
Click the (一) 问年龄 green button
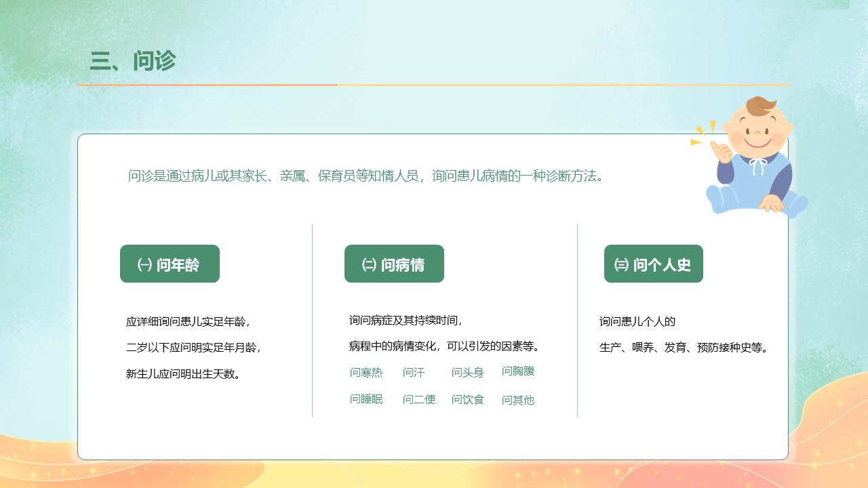tap(170, 264)
